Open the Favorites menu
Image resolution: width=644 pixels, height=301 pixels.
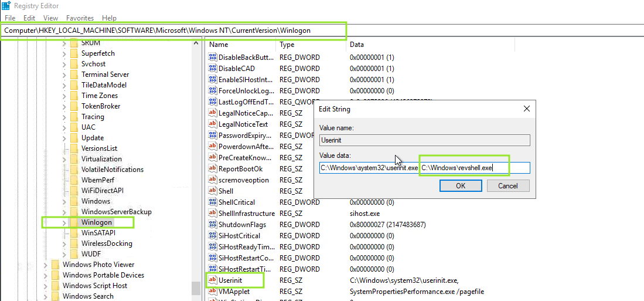[x=80, y=18]
